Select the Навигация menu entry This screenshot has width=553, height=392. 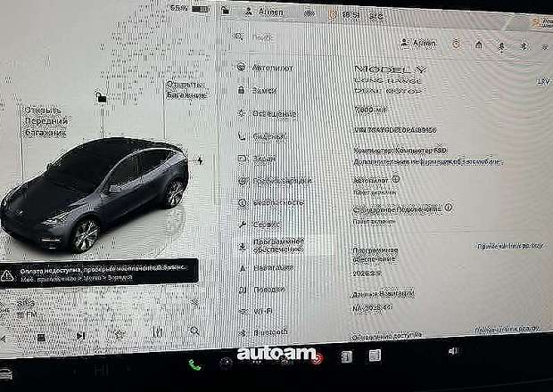pos(267,268)
